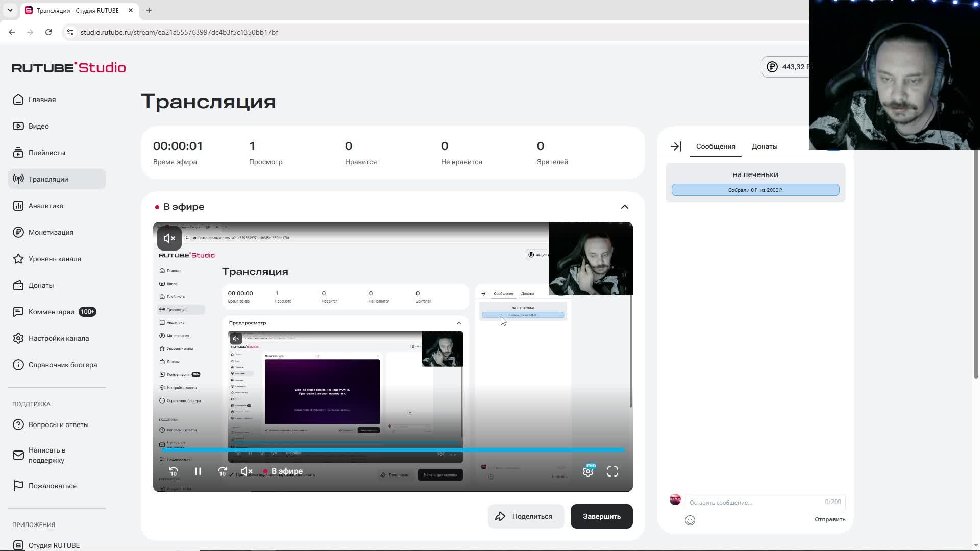Click Написать в поддержку
The width and height of the screenshot is (980, 551).
point(46,455)
